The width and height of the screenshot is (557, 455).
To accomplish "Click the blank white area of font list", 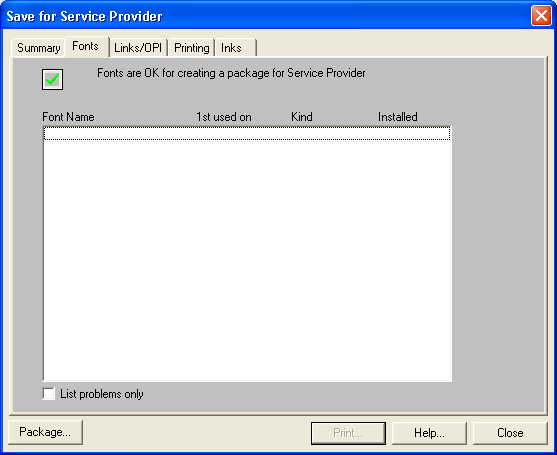I will pos(247,259).
